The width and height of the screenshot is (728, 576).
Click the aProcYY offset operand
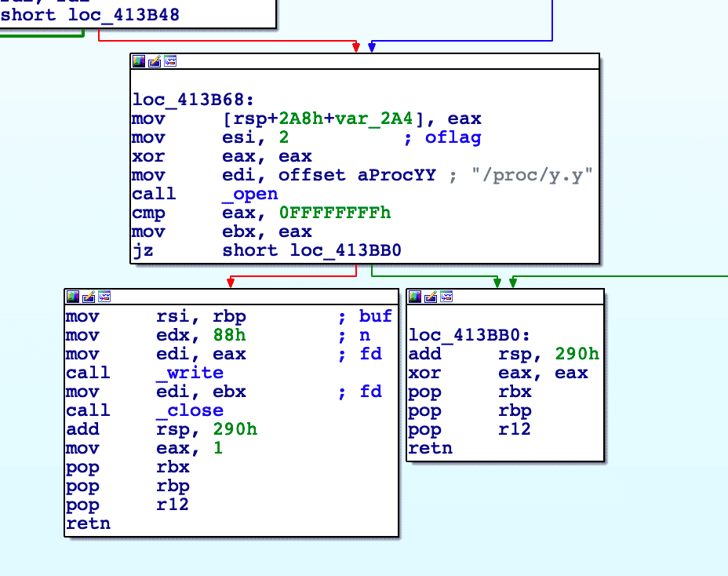click(396, 175)
